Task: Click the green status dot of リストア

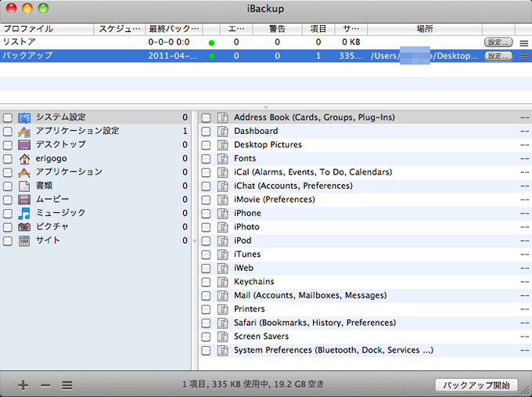Action: coord(211,43)
